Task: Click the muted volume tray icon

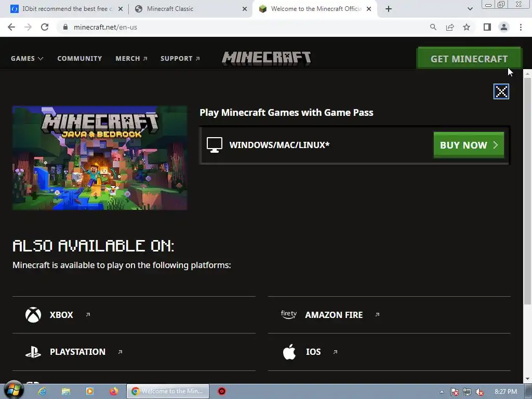Action: [480, 392]
